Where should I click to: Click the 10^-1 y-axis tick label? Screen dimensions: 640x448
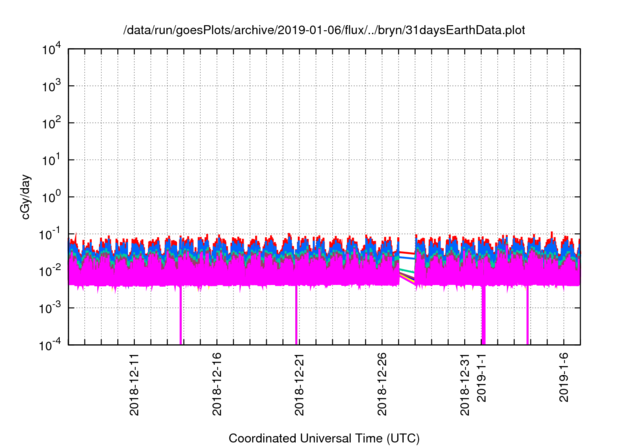51,235
